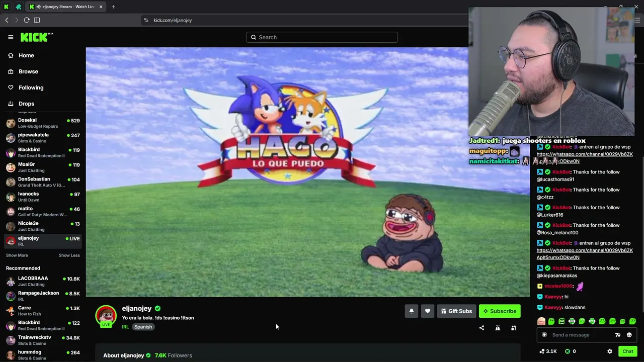Send message with Chat button
The width and height of the screenshot is (644, 362).
coord(628,351)
